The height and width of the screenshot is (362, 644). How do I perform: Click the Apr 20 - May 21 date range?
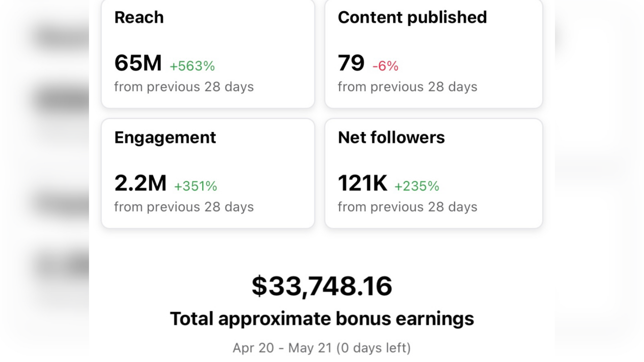point(282,348)
